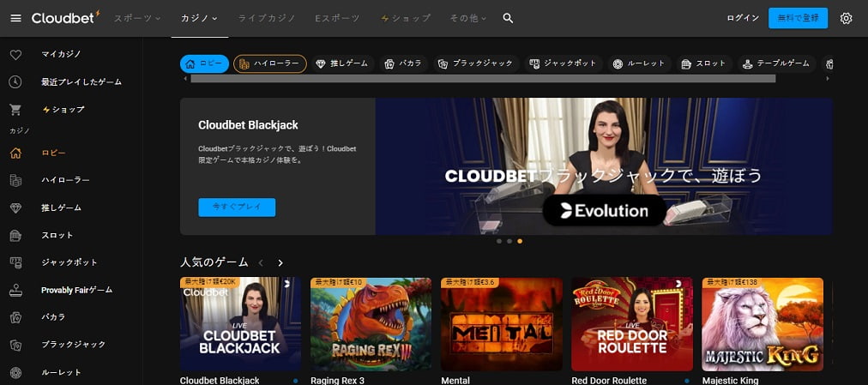Select the スロット category chip
Image resolution: width=868 pixels, height=385 pixels.
(704, 64)
